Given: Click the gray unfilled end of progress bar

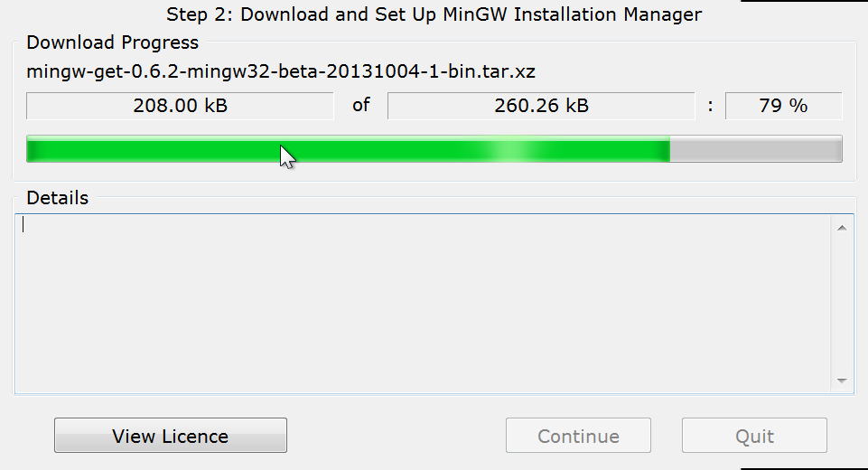Looking at the screenshot, I should [755, 149].
